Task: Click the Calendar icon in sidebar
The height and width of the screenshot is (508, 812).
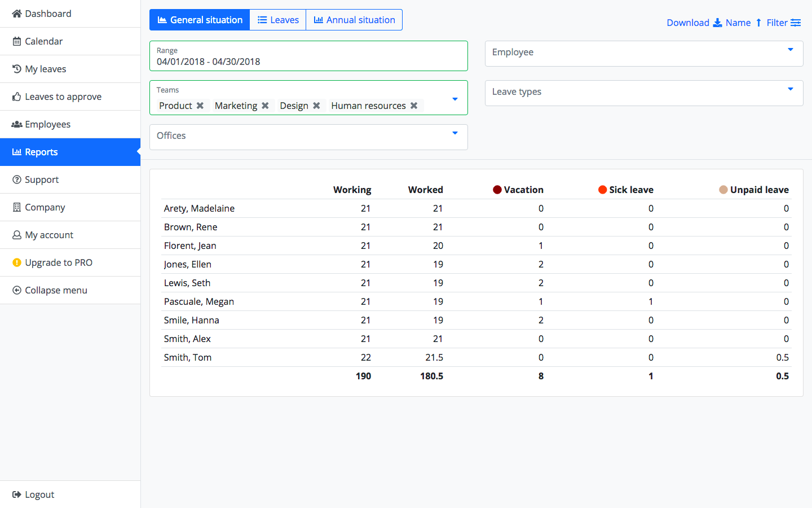Action: [17, 41]
